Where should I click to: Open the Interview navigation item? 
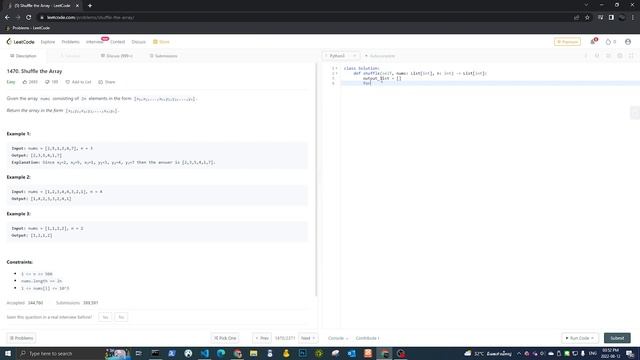click(x=95, y=42)
